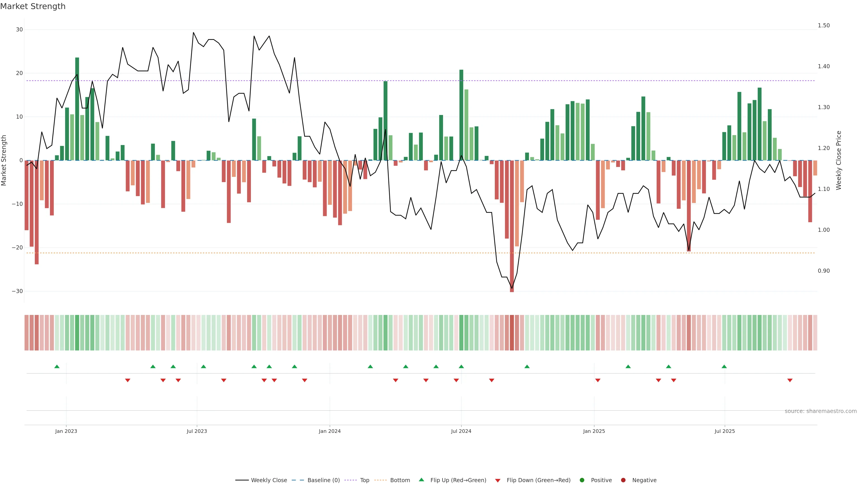The height and width of the screenshot is (488, 868).
Task: Click the flip-up marker at Jul 2025
Action: click(x=724, y=366)
